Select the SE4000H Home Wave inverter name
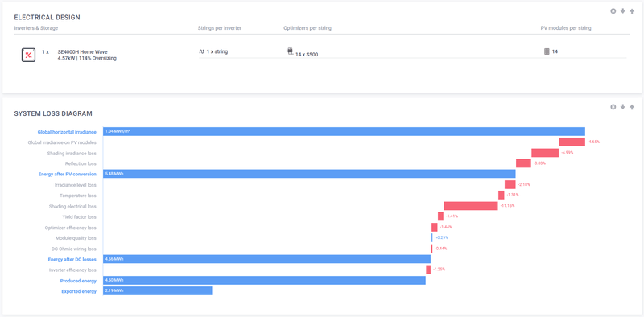644x317 pixels. (x=83, y=52)
